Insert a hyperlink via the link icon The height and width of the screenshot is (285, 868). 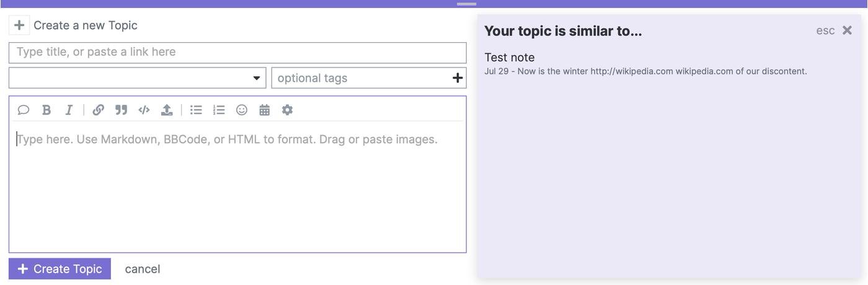click(98, 110)
